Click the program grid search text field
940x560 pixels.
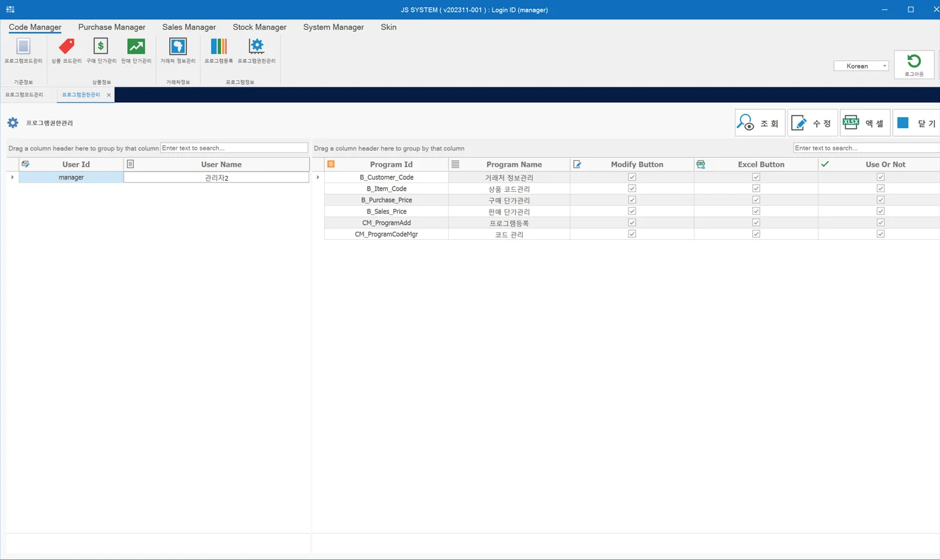(x=866, y=148)
